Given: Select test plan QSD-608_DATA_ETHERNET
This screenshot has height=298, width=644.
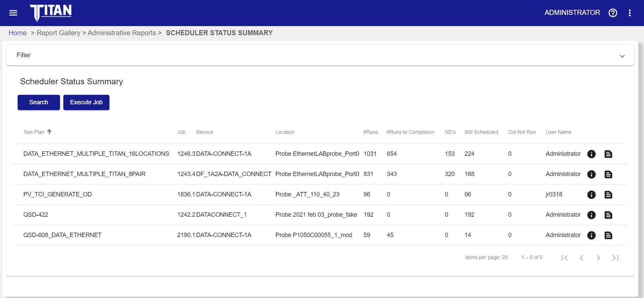Looking at the screenshot, I should click(62, 235).
